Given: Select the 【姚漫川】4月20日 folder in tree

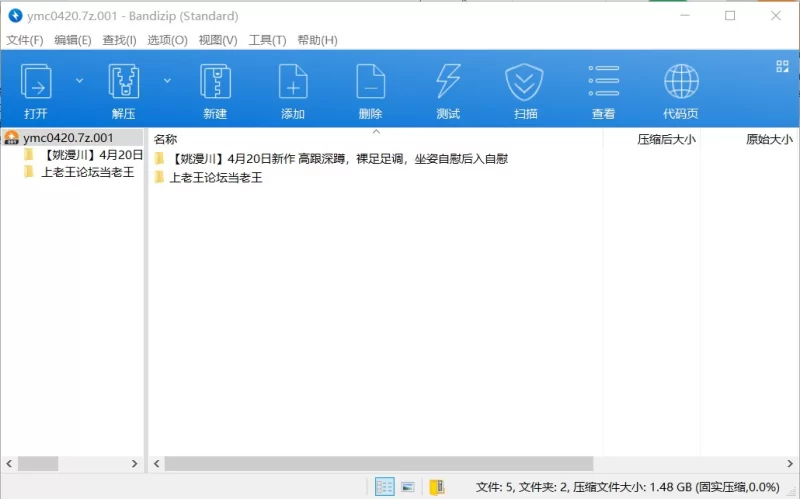Looking at the screenshot, I should (83, 155).
